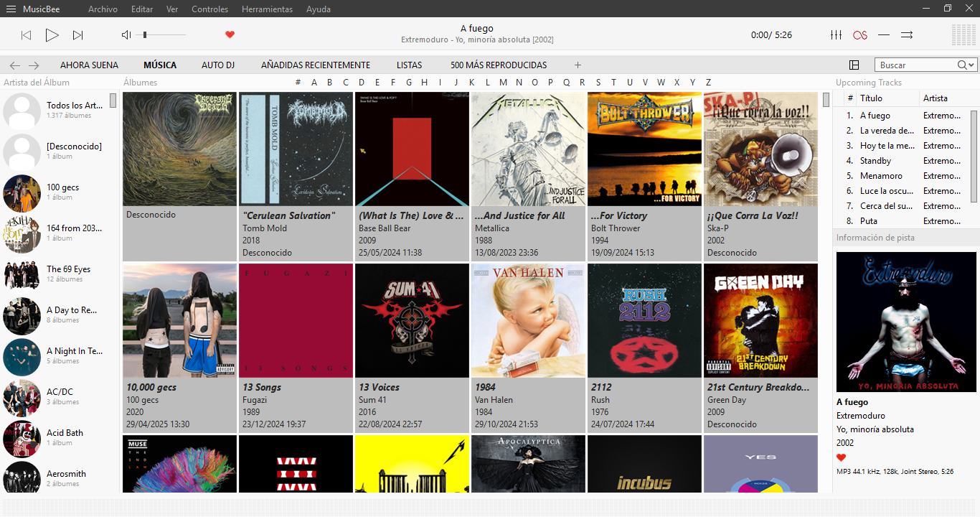Toggle the repeat mode icon

884,34
